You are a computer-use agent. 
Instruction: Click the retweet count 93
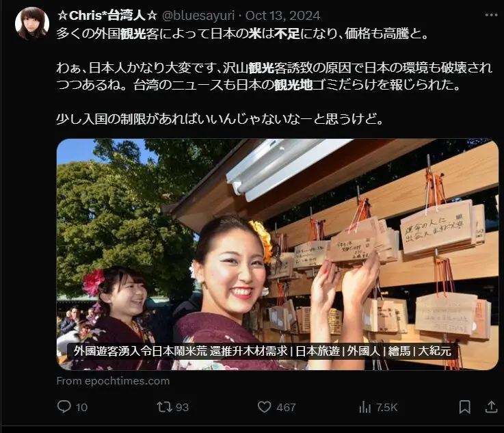[182, 407]
